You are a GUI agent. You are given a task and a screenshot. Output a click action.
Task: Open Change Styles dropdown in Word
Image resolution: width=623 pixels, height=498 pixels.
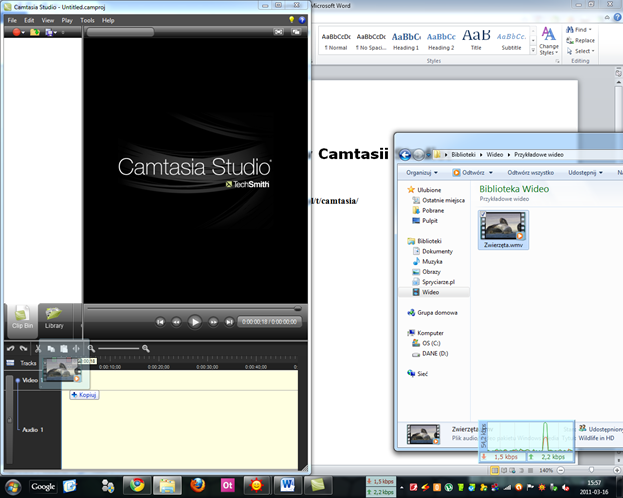pyautogui.click(x=549, y=41)
